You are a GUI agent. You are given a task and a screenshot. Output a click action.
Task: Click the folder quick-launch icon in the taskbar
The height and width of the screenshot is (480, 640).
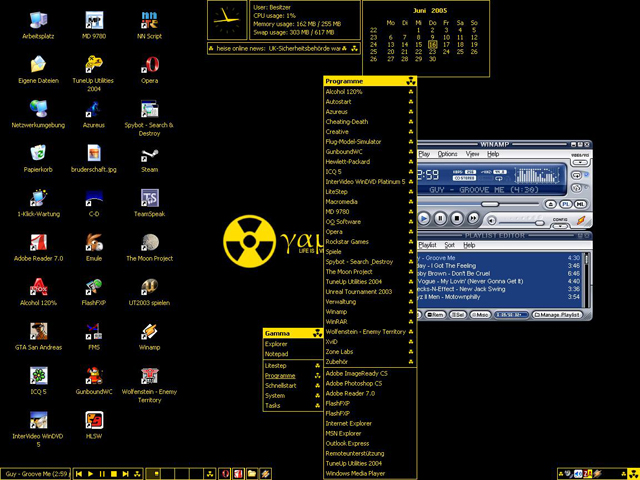click(252, 474)
